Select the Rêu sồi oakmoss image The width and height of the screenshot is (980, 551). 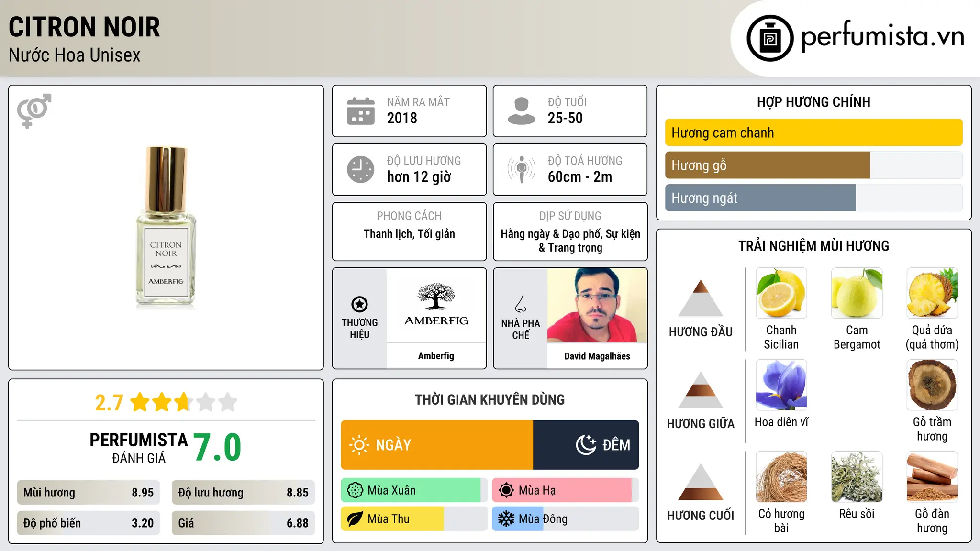pyautogui.click(x=857, y=477)
